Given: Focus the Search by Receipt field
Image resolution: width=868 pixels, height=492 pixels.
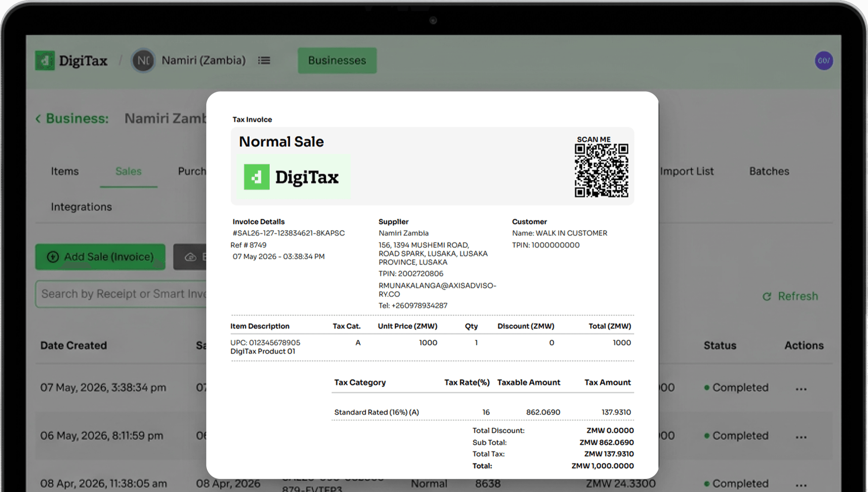Looking at the screenshot, I should (121, 294).
